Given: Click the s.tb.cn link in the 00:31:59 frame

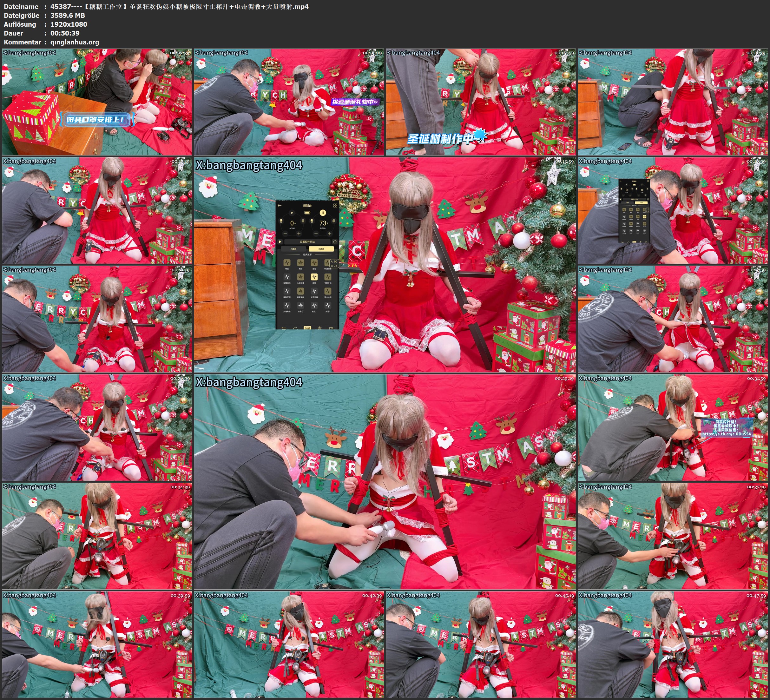Looking at the screenshot, I should click(726, 434).
